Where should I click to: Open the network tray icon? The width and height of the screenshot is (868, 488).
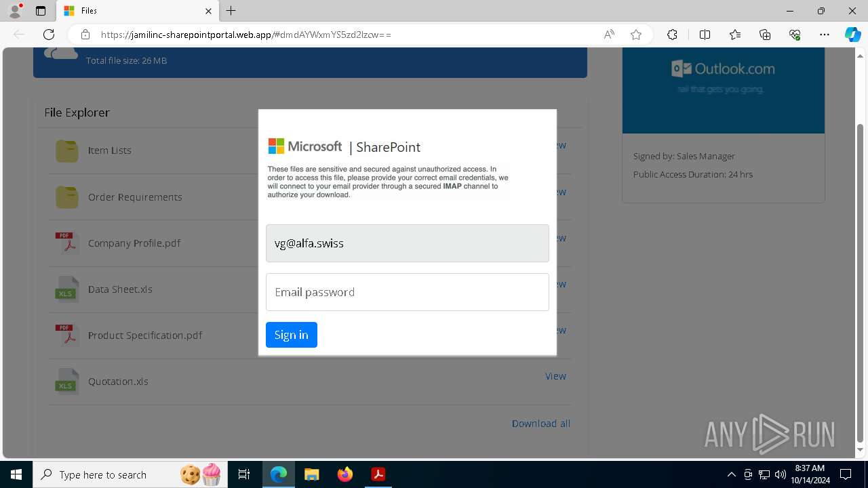point(764,474)
